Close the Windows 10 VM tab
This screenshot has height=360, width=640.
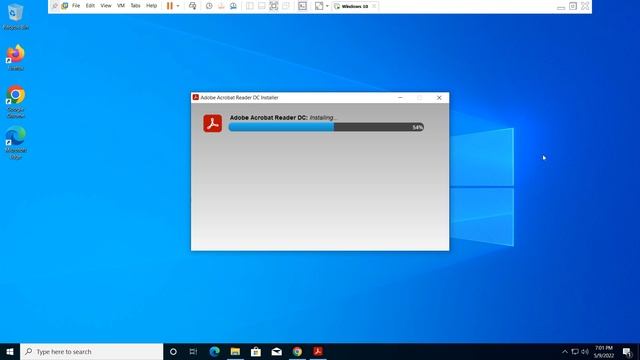(374, 6)
